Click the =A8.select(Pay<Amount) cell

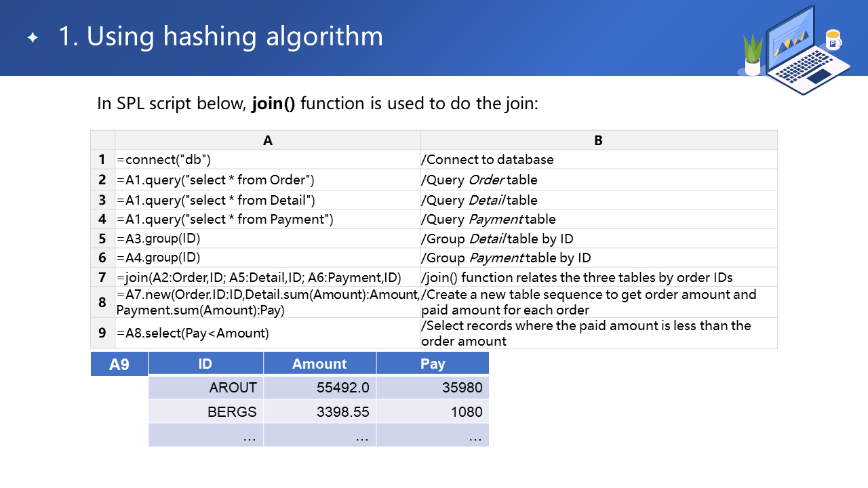(x=268, y=333)
